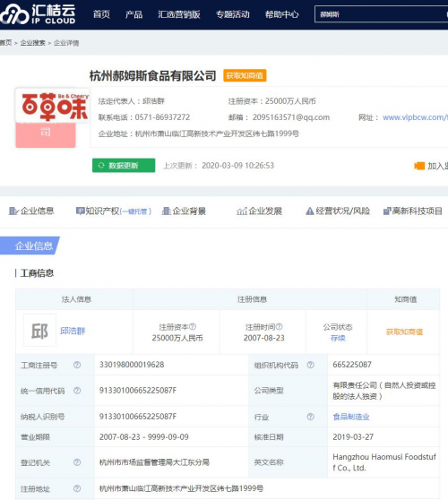448x500 pixels.
Task: Click the English name Hangzhou Haomusi Foodstuff cell
Action: tap(384, 462)
